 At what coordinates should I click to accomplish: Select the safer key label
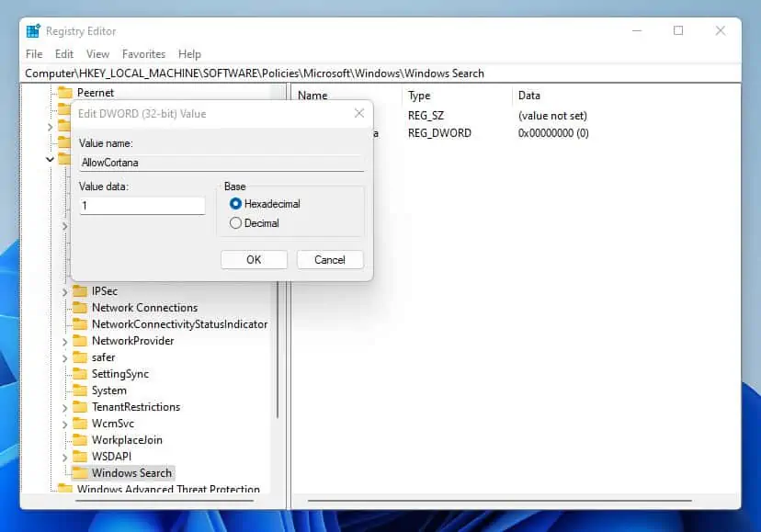(103, 357)
